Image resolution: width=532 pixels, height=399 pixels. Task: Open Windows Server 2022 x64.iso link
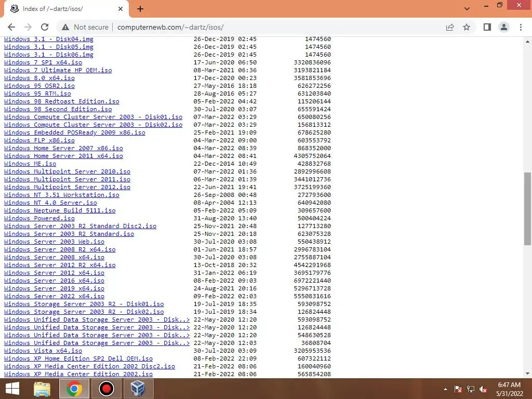coord(54,297)
